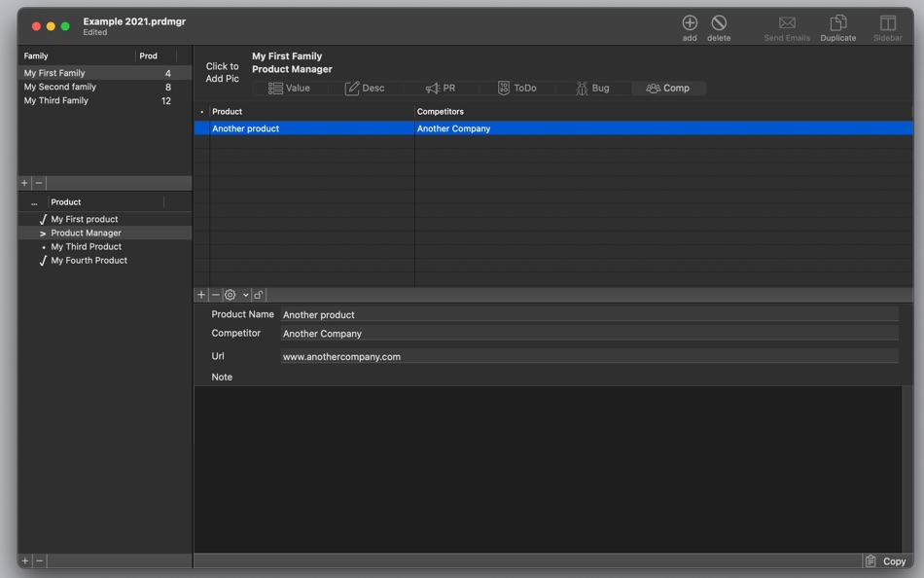Click the link icon beside the gear menu
924x578 pixels.
pyautogui.click(x=259, y=294)
